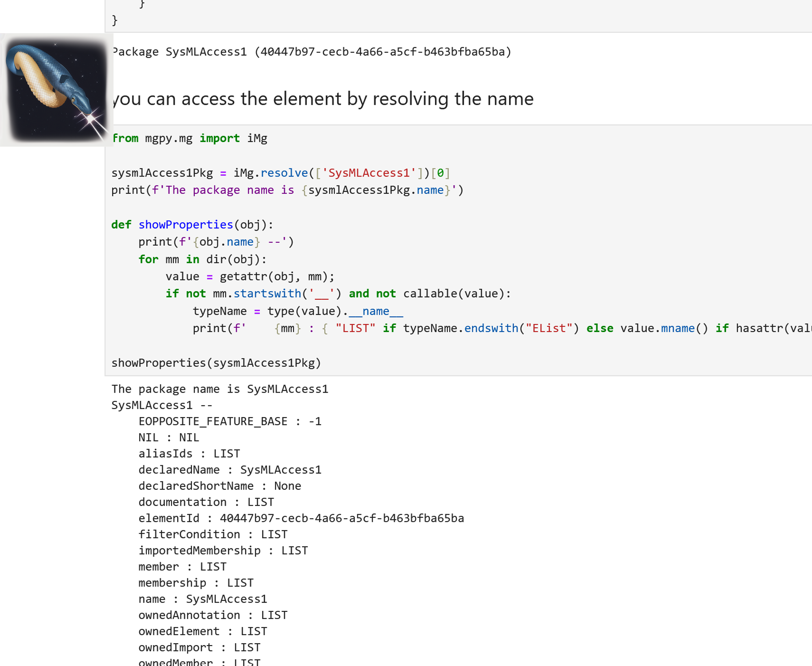
Task: Place cursor on the iMg.resolve code line
Action: pyautogui.click(x=280, y=173)
